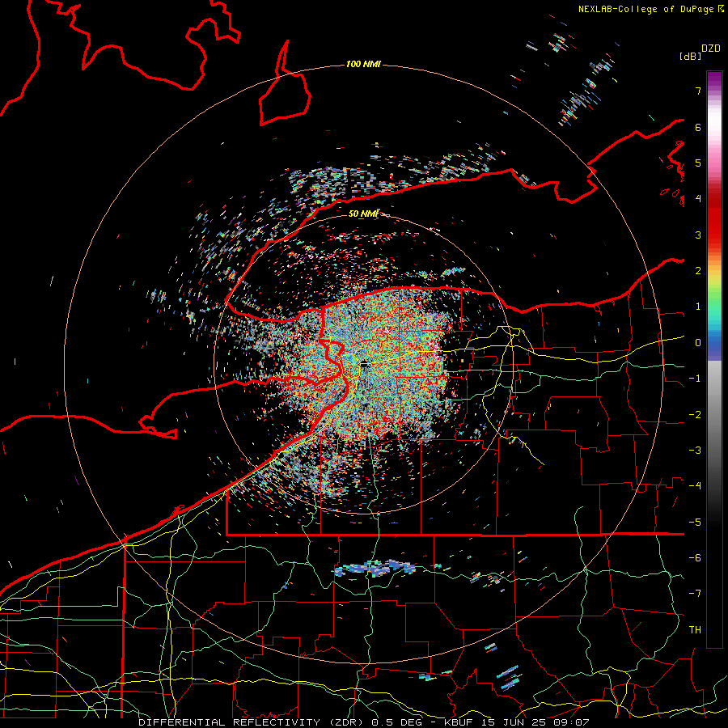728x728 pixels.
Task: Click the black radar site marker at center
Action: click(x=364, y=364)
